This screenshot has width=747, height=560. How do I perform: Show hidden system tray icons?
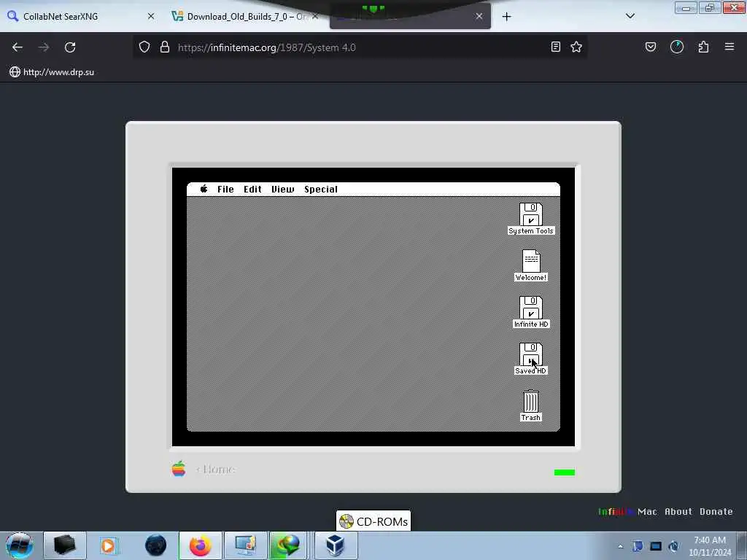620,546
